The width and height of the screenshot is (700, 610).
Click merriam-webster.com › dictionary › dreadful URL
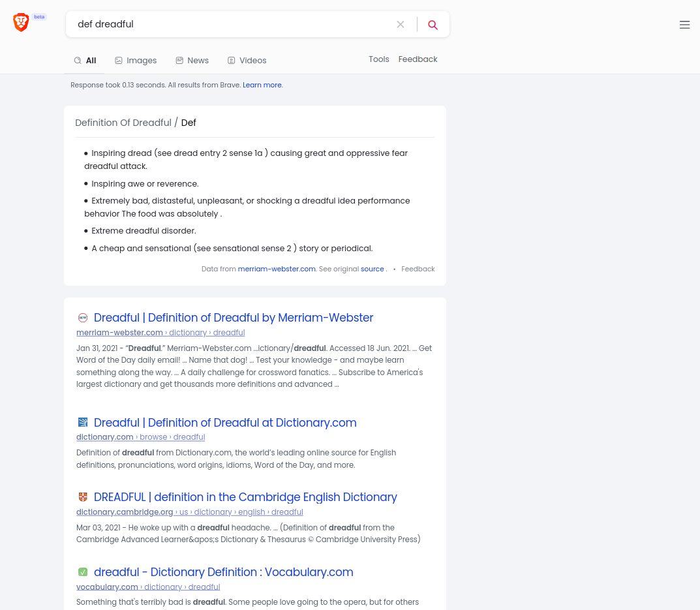[160, 333]
